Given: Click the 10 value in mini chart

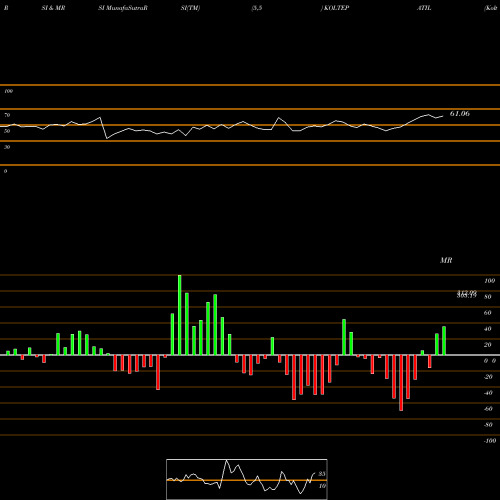Looking at the screenshot, I should coord(322,486).
